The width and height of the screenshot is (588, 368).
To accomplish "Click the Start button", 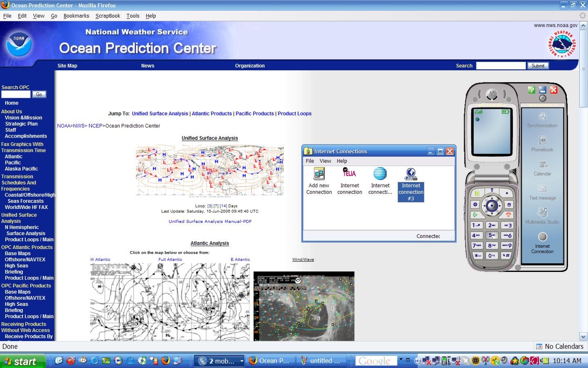I will click(x=22, y=361).
